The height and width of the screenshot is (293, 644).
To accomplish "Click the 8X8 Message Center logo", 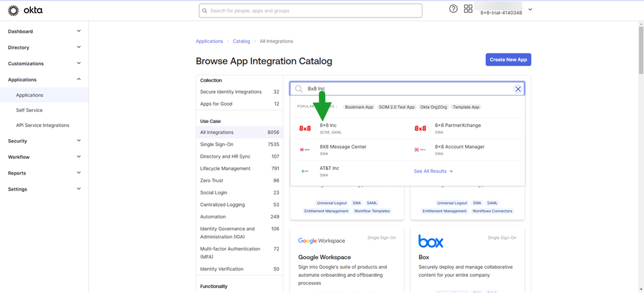I will 305,150.
